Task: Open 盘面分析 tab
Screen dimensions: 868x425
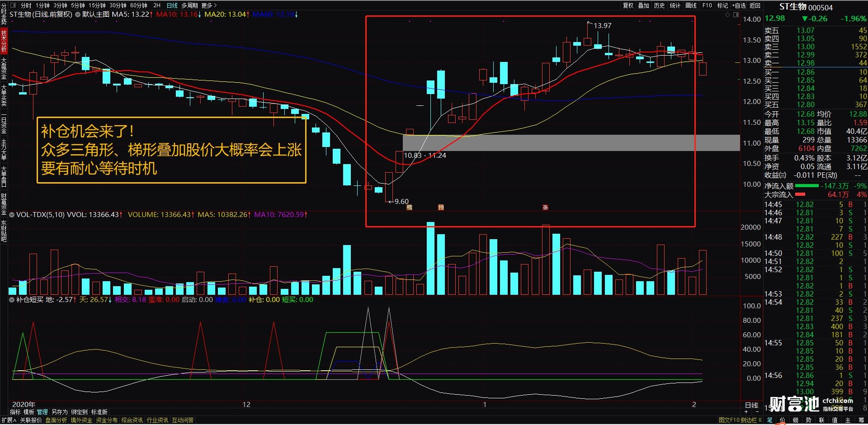Action: tap(56, 420)
